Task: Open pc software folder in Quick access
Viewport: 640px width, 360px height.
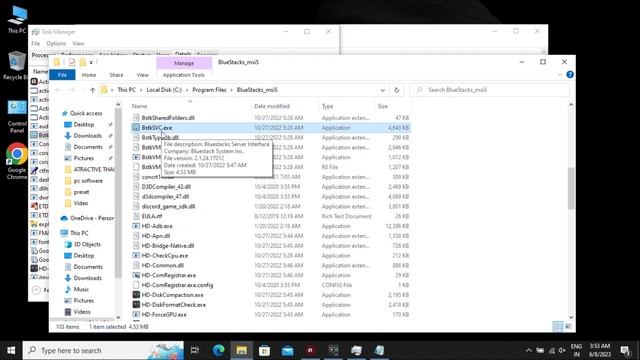Action: coord(88,180)
